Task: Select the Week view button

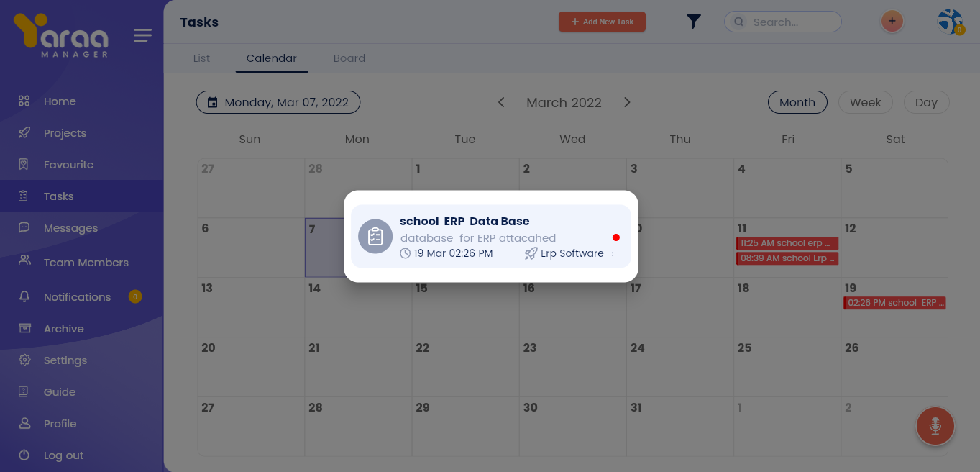Action: 865,102
